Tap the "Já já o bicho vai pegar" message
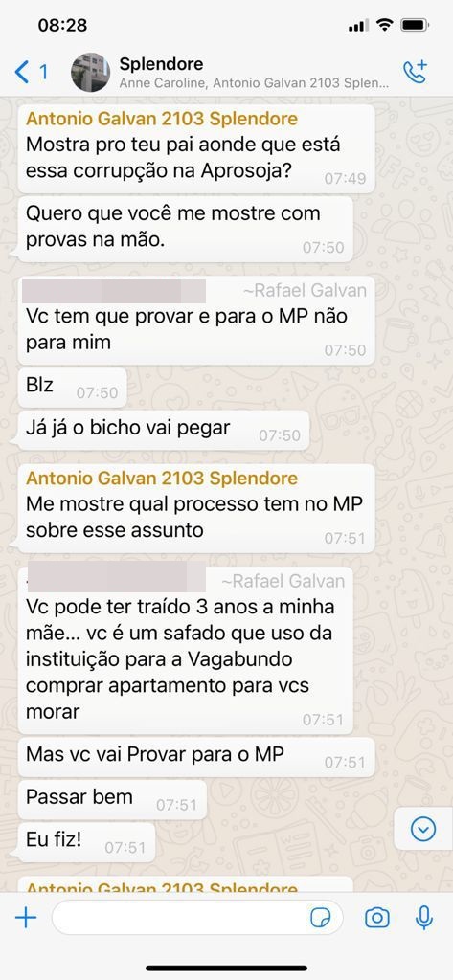The width and height of the screenshot is (453, 980). [x=164, y=430]
